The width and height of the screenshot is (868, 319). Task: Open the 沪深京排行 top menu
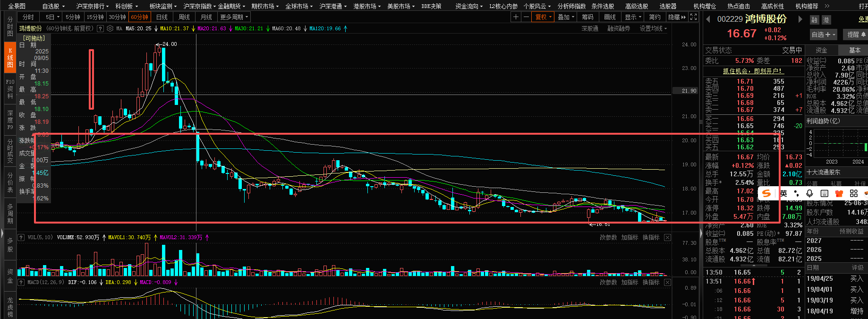coord(92,6)
